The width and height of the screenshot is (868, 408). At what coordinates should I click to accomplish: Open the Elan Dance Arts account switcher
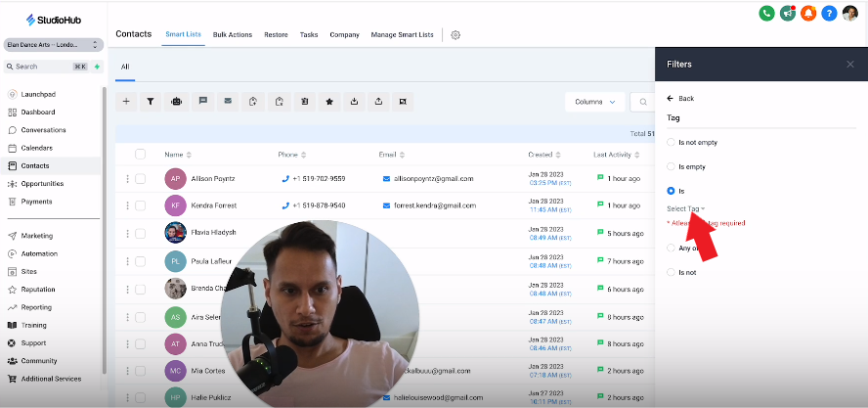(x=54, y=44)
